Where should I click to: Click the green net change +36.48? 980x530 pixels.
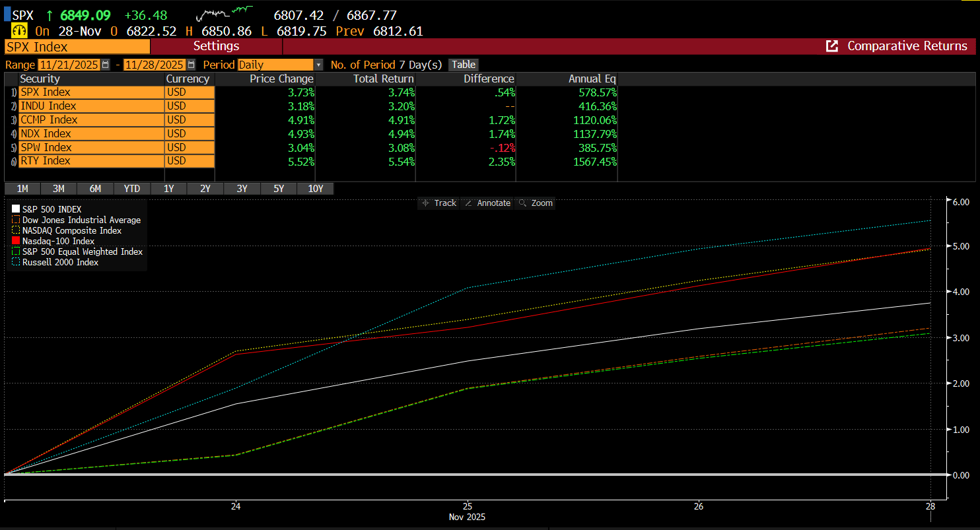coord(146,15)
